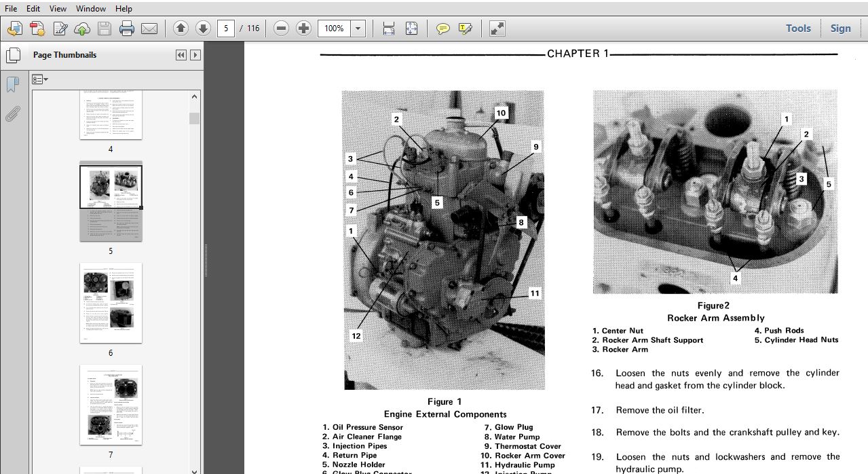This screenshot has width=868, height=474.
Task: Go to the next page with down arrow
Action: click(x=203, y=29)
